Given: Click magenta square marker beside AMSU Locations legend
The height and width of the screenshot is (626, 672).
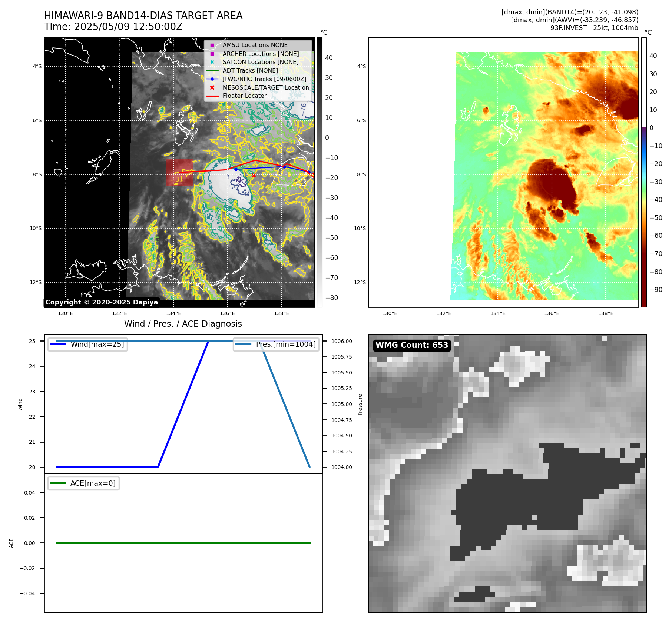Looking at the screenshot, I should tap(212, 45).
